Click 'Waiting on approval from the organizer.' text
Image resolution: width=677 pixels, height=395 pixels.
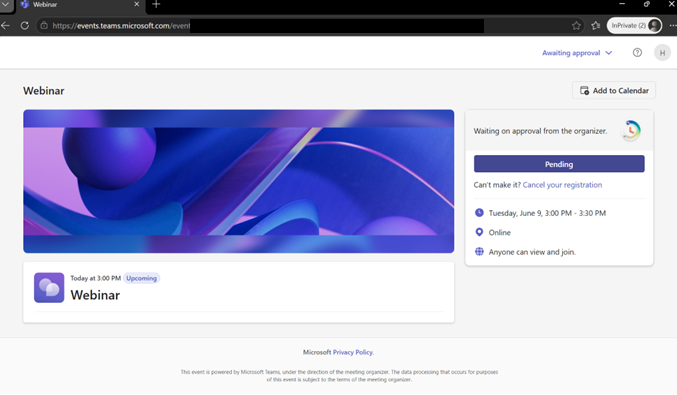[x=540, y=131]
